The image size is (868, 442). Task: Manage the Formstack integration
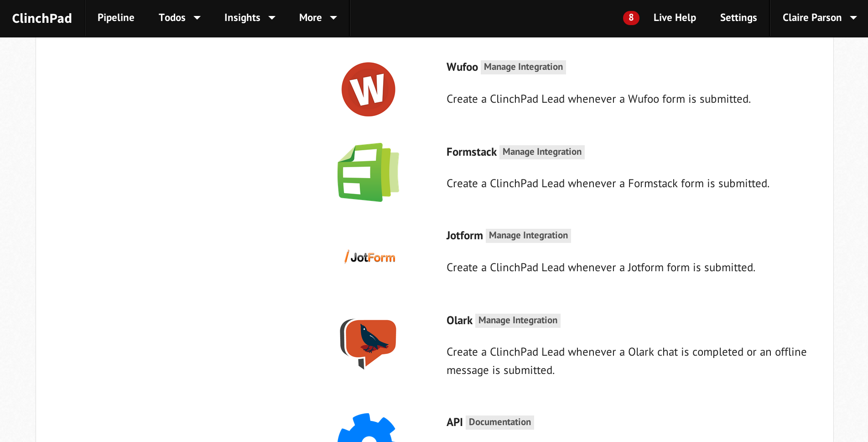[x=542, y=152]
